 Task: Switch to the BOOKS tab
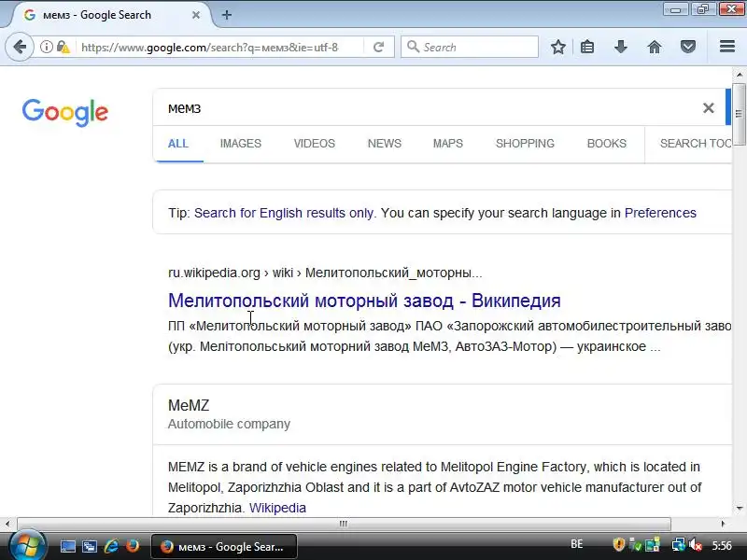(606, 144)
